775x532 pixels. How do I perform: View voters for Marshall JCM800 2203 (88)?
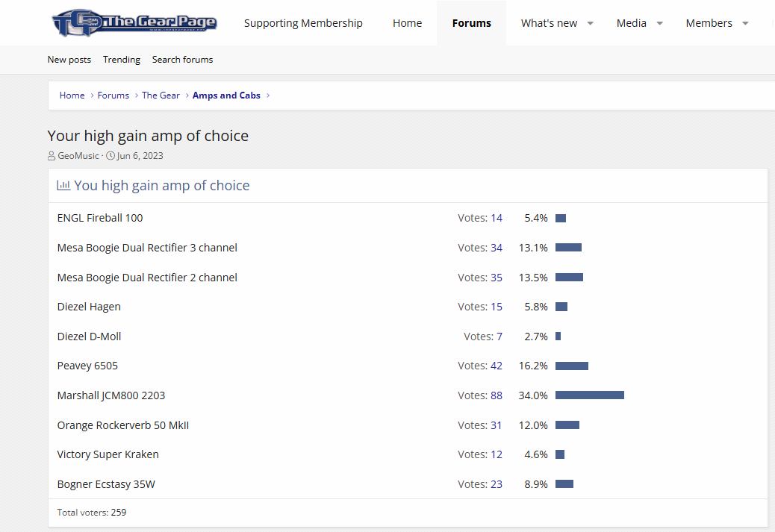tap(497, 395)
